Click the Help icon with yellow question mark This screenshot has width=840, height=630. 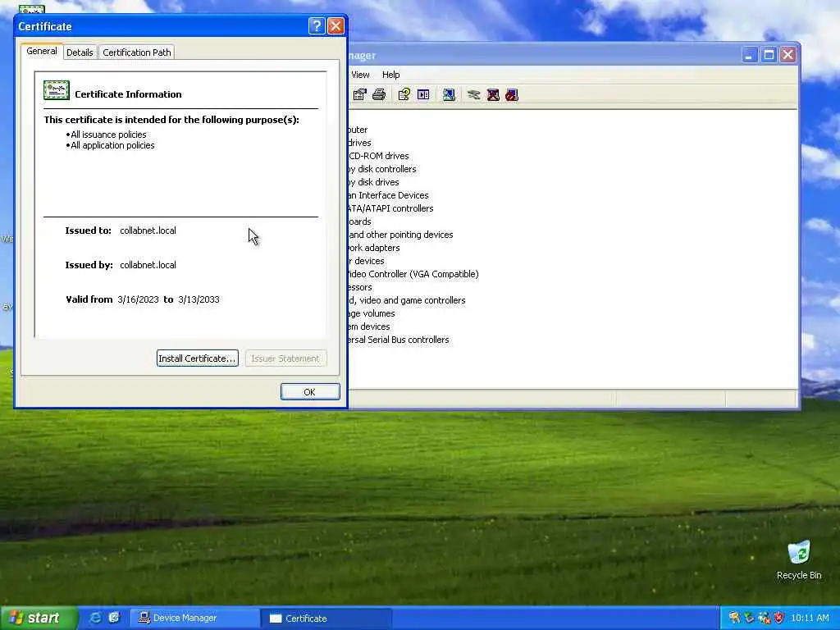tap(404, 95)
